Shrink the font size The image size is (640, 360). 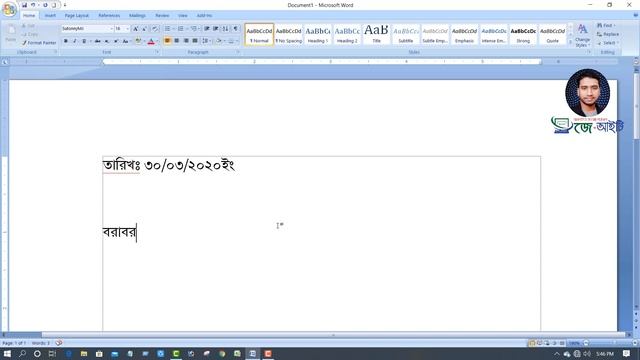pos(144,29)
